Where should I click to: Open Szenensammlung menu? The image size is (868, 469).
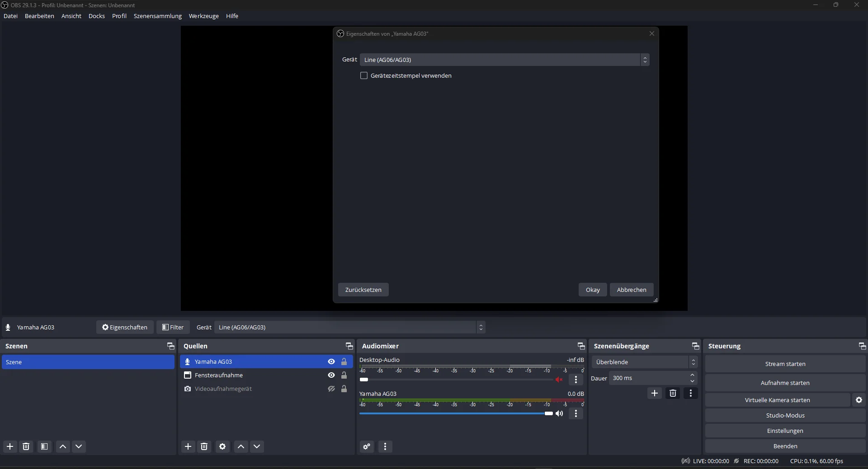click(x=158, y=16)
